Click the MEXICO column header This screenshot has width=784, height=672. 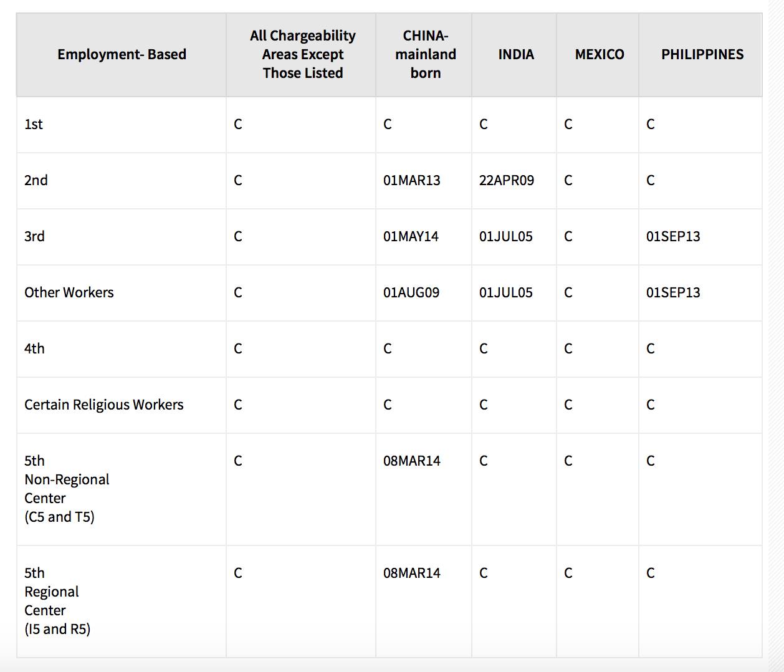599,54
